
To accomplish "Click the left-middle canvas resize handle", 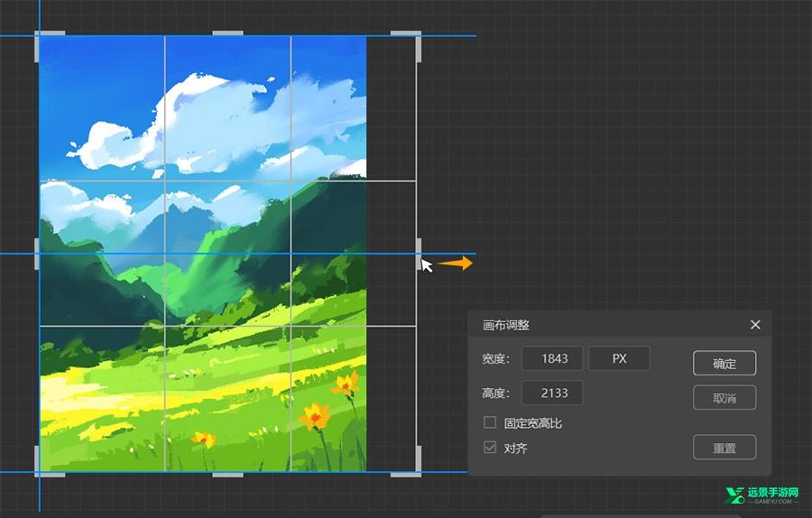I will pos(37,254).
